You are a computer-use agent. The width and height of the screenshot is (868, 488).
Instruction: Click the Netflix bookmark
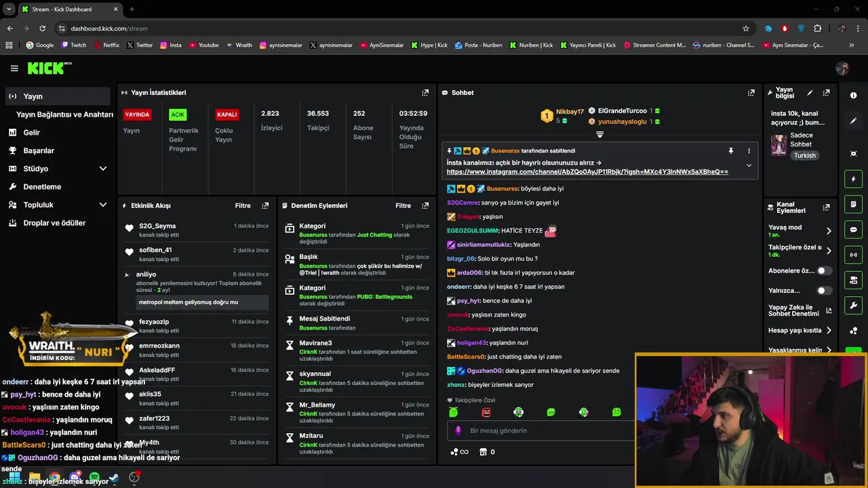point(106,45)
